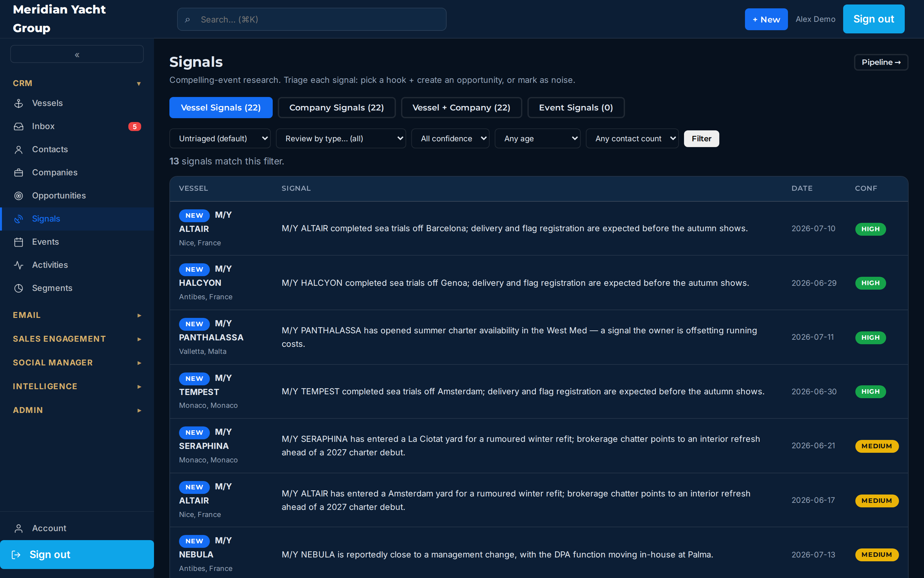Collapse the CRM section
Screen dimensions: 924x578
77,83
